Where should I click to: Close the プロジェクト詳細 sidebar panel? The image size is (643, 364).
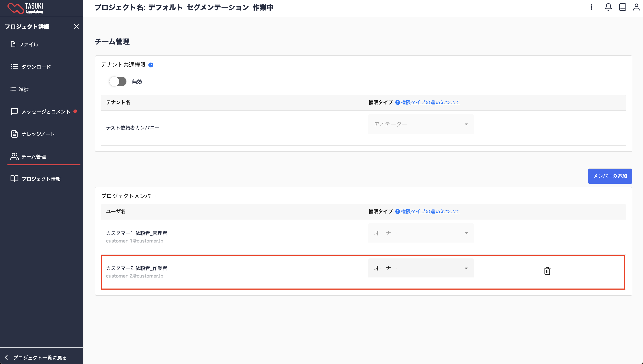[76, 27]
